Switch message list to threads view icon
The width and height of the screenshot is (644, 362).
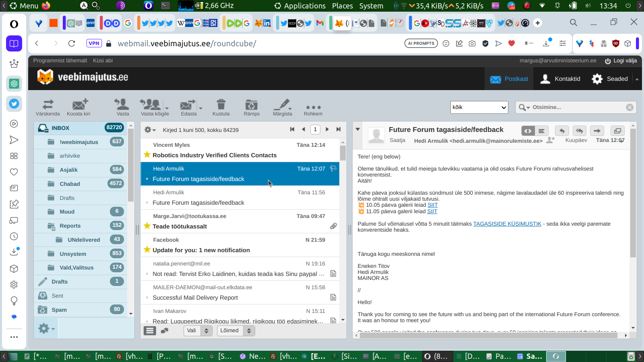point(164,331)
